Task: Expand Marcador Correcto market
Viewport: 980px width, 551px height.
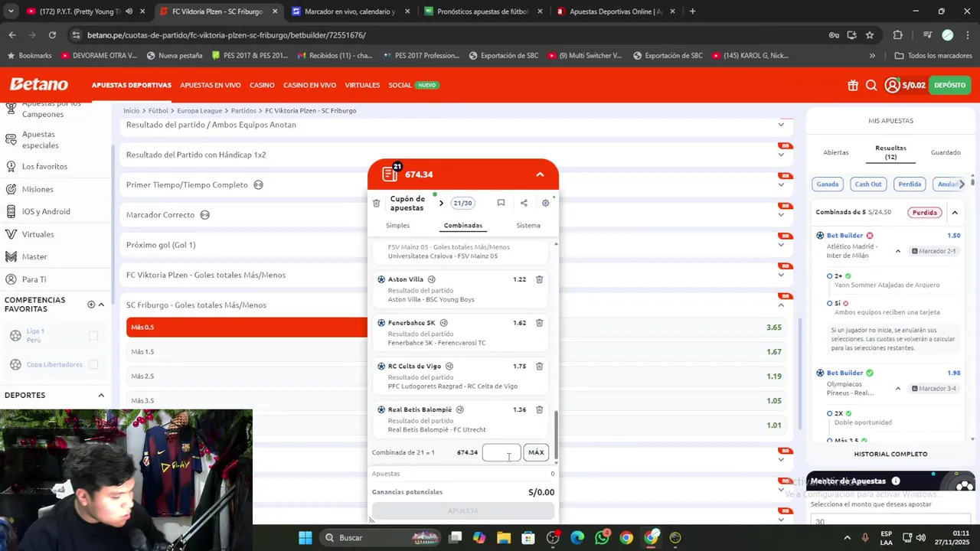Action: pyautogui.click(x=781, y=215)
